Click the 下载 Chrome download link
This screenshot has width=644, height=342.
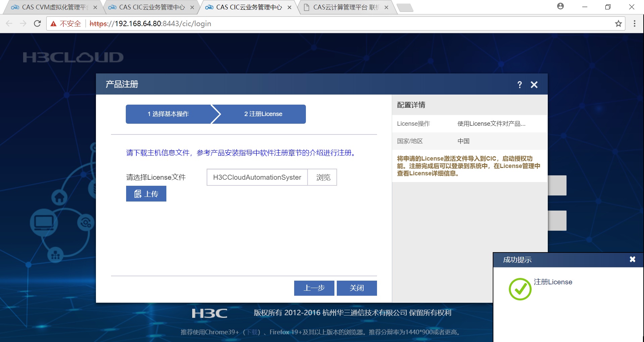(252, 332)
